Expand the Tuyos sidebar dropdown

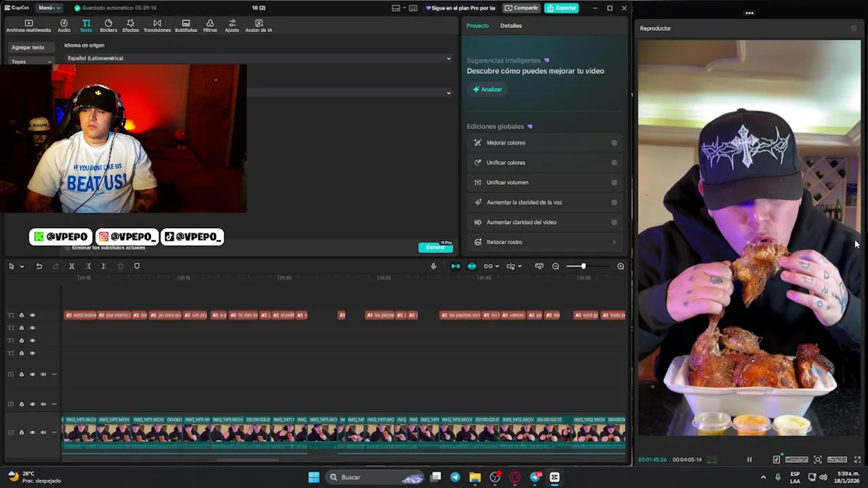[31, 62]
